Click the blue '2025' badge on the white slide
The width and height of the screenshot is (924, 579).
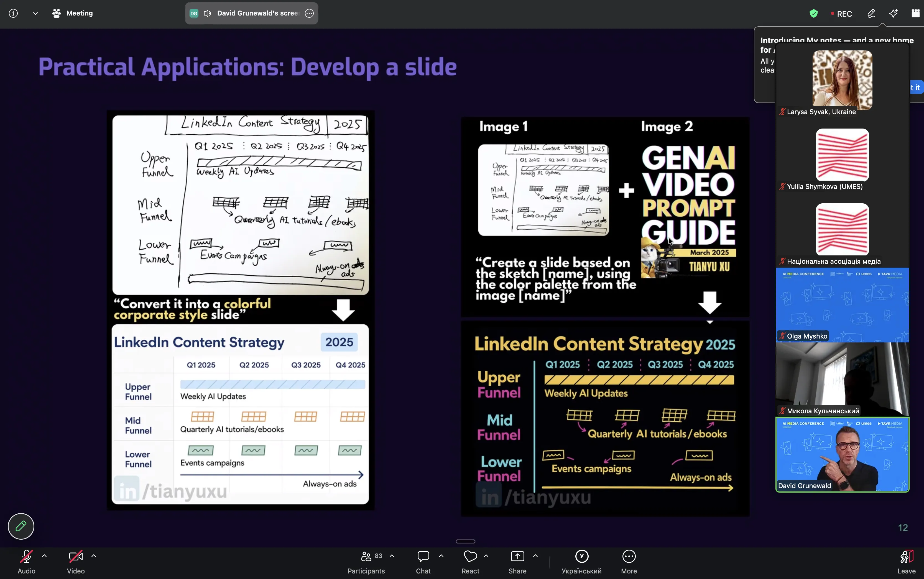tap(339, 342)
